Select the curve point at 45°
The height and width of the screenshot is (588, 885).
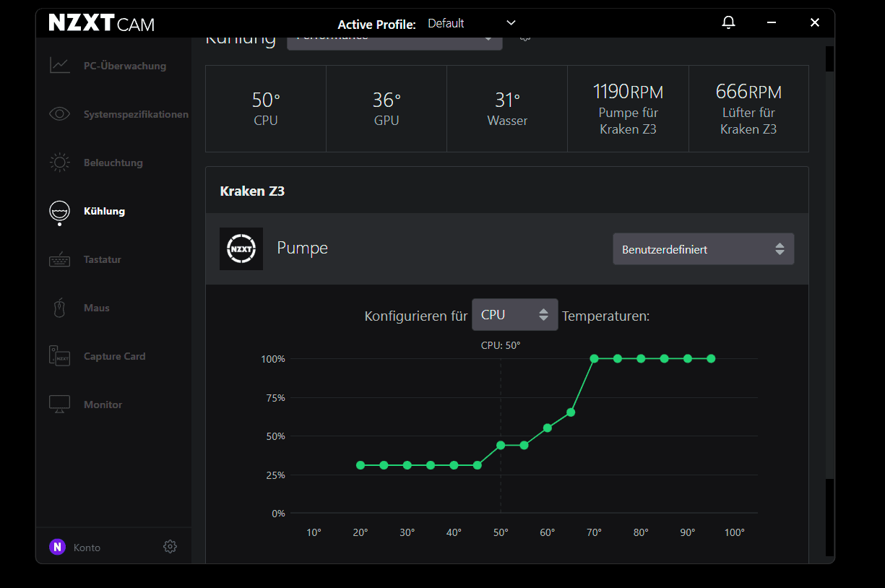click(x=478, y=465)
